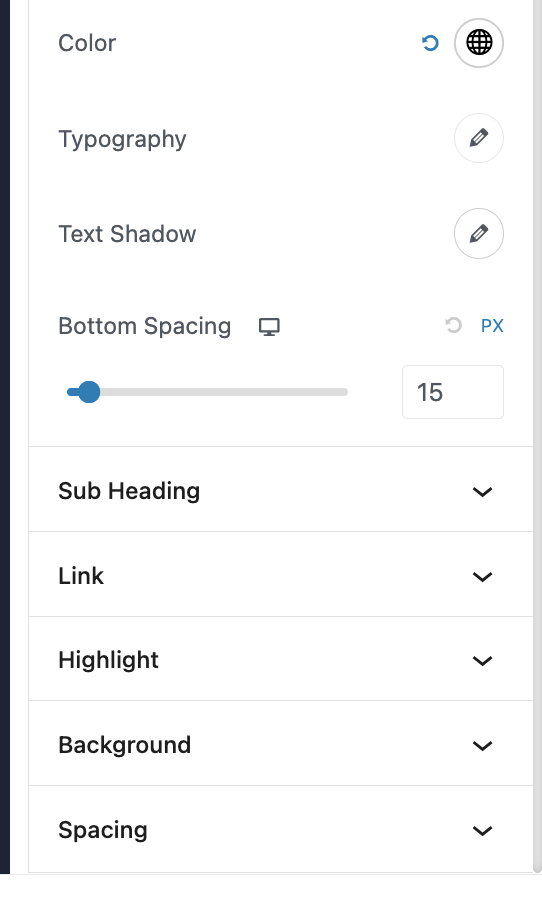Change the PX unit for Bottom Spacing
This screenshot has width=542, height=900.
pos(492,326)
